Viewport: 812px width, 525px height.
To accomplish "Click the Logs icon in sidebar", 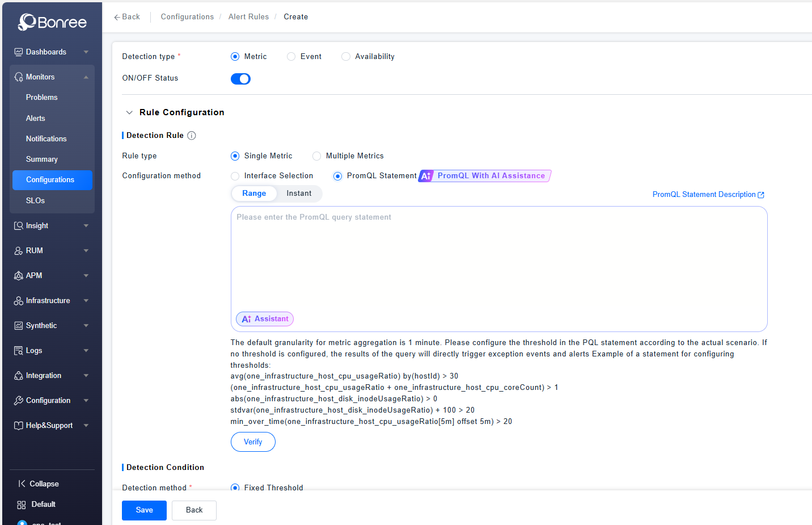I will coord(19,351).
